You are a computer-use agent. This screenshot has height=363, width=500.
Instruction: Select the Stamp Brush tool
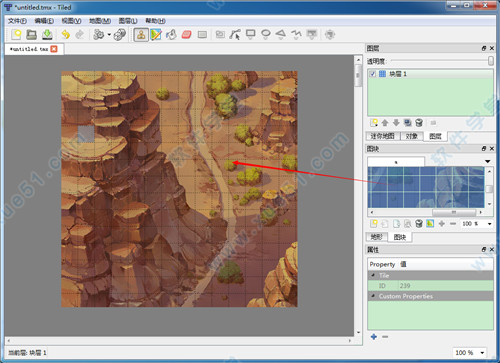point(141,34)
